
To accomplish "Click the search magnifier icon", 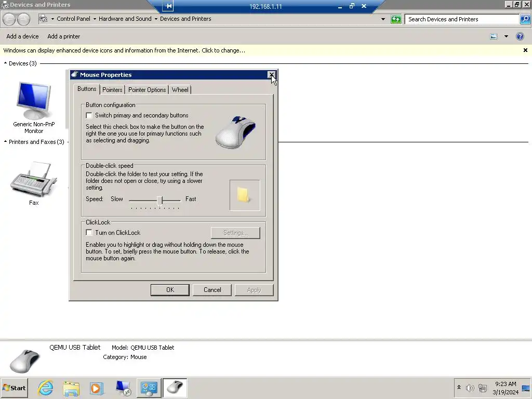I will (525, 19).
